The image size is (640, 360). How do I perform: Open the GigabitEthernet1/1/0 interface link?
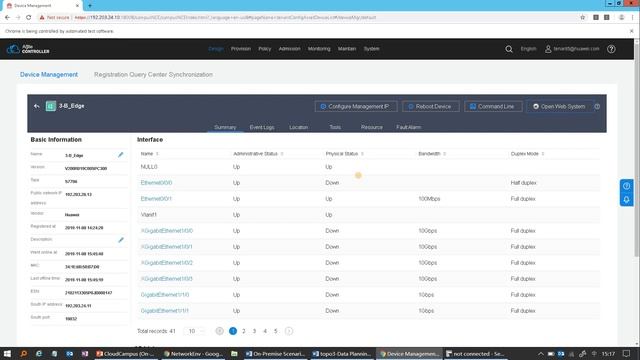click(x=165, y=295)
